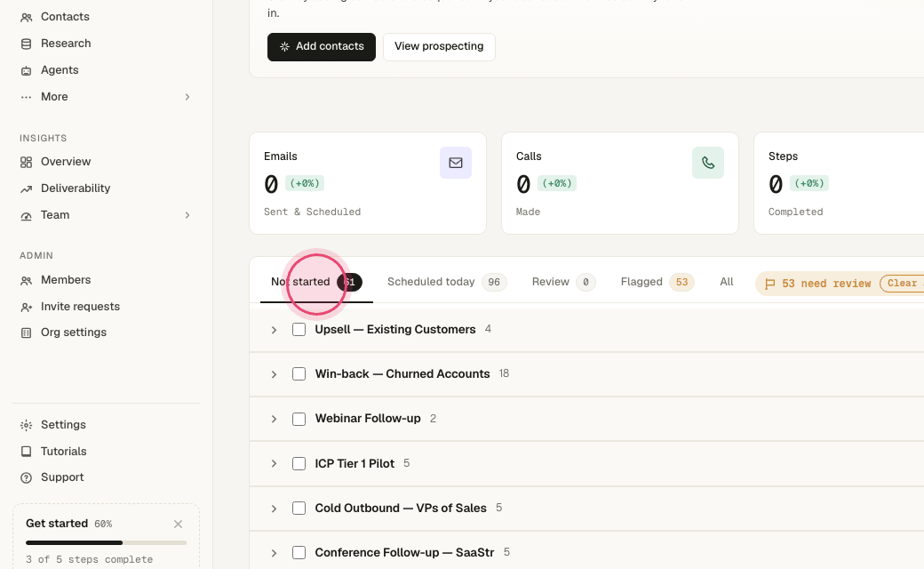Click the Agents robot icon
This screenshot has height=569, width=924.
click(x=26, y=71)
